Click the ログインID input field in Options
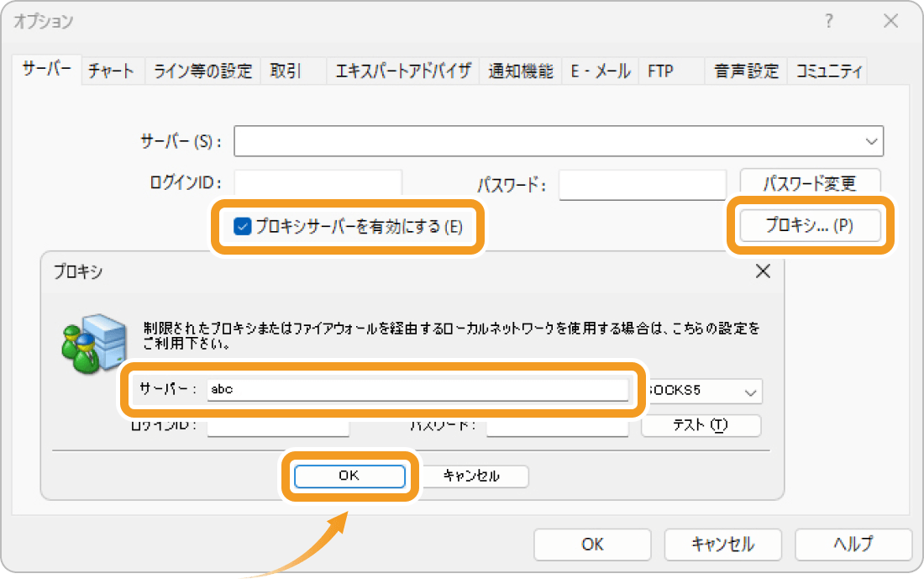This screenshot has width=924, height=579. point(318,183)
